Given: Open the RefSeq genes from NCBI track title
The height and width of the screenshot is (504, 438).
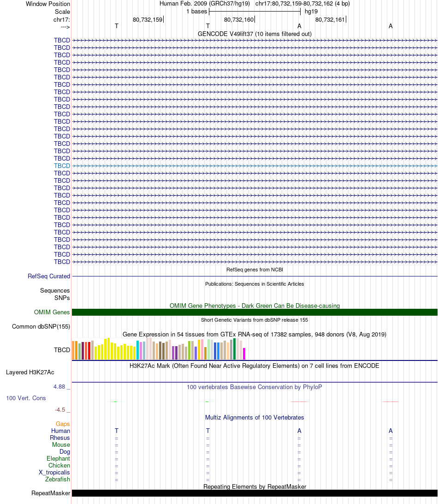Looking at the screenshot, I should 255,270.
